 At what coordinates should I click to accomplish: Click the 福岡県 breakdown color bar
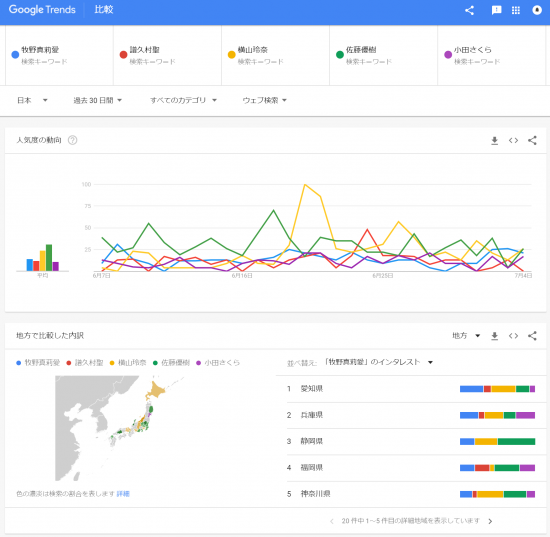pyautogui.click(x=497, y=468)
